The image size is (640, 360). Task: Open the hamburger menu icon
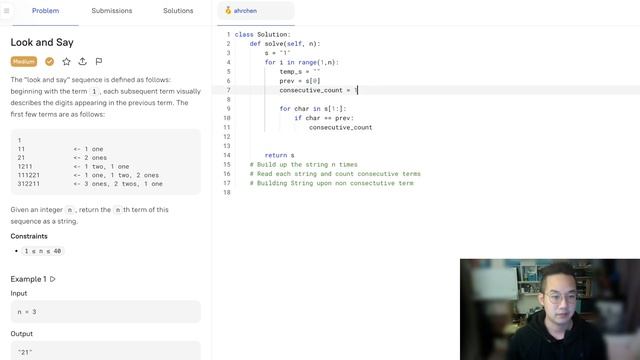tap(7, 11)
